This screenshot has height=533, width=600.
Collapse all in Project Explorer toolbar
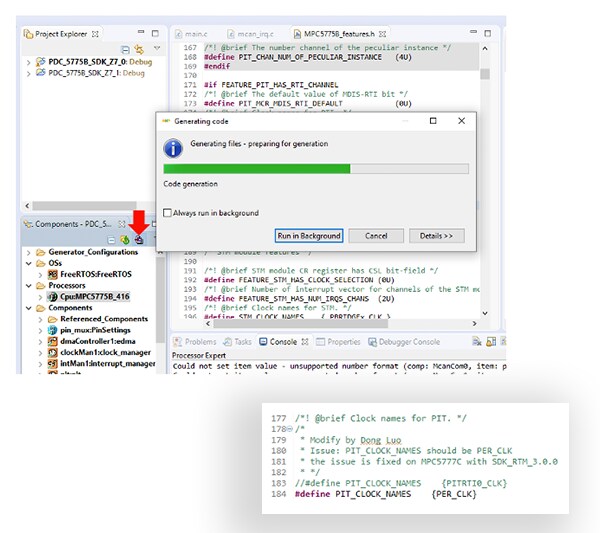(125, 48)
